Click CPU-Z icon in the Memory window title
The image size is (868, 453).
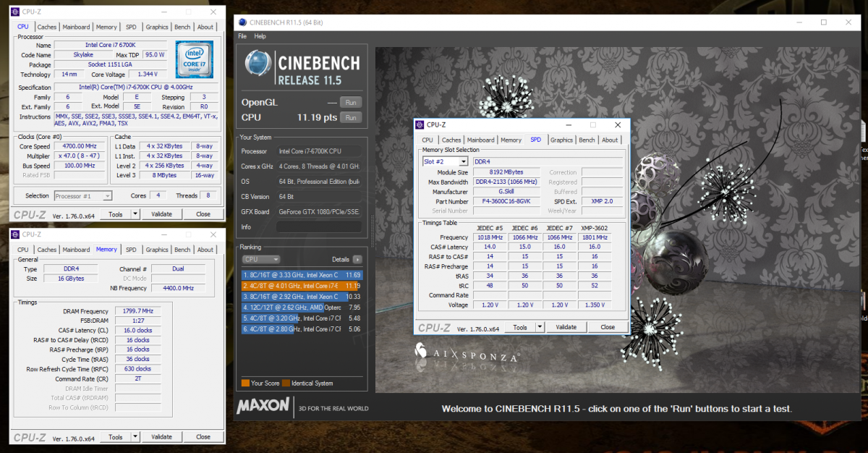16,234
